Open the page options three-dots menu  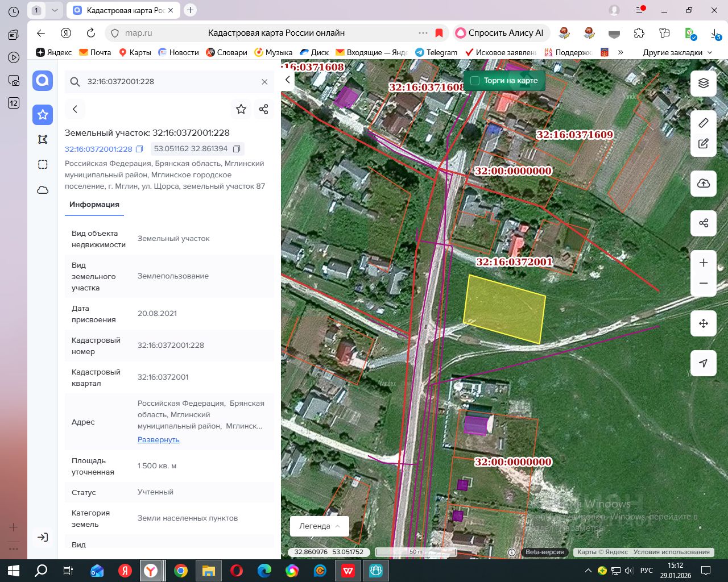(423, 33)
